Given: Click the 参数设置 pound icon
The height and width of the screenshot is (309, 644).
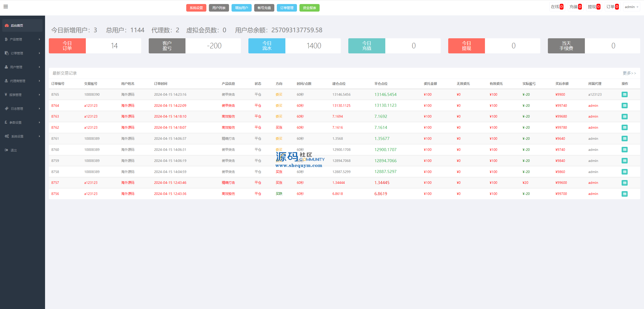Looking at the screenshot, I should tap(6, 122).
